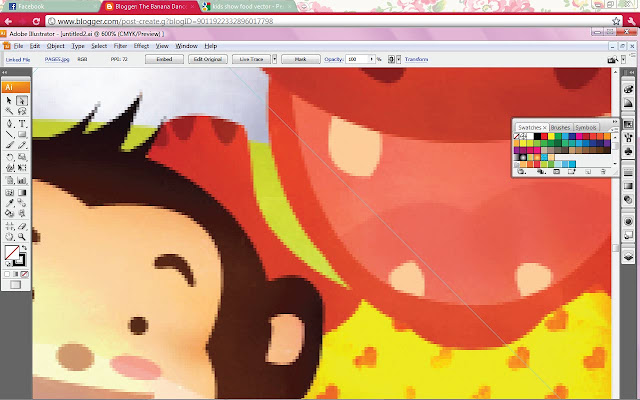Open the Layers panel icon in dock
Viewport: 640px width, 400px height.
(x=628, y=256)
